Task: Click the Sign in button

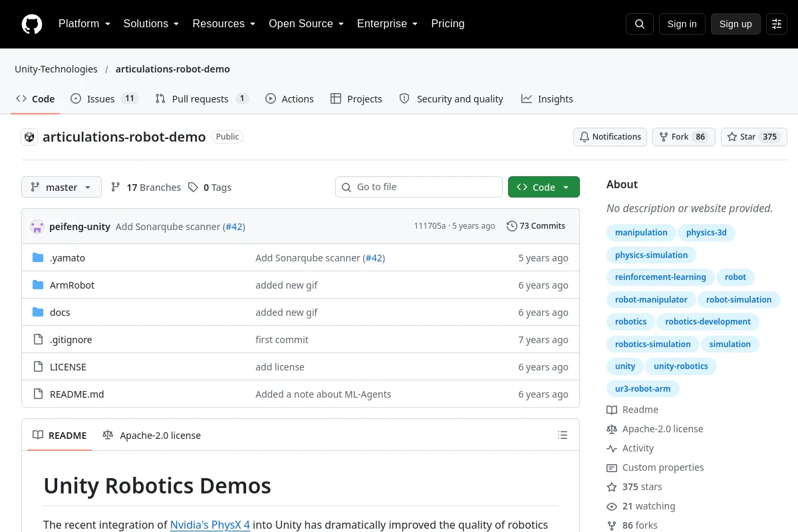Action: (x=682, y=24)
